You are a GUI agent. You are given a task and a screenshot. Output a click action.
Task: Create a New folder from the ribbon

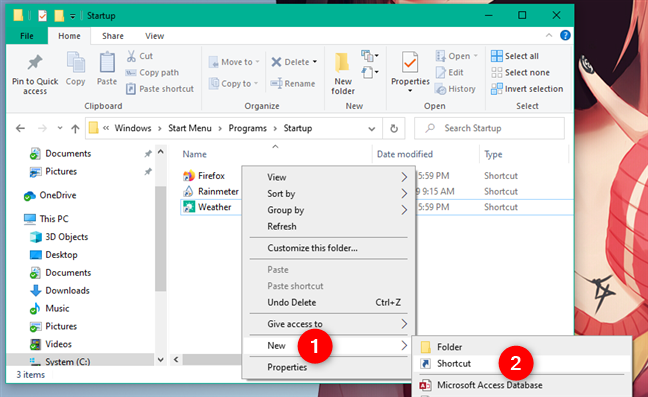coord(343,74)
